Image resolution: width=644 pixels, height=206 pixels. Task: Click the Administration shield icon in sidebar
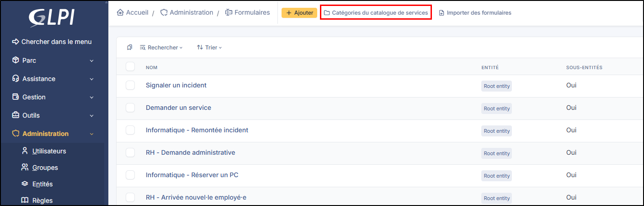click(x=16, y=134)
